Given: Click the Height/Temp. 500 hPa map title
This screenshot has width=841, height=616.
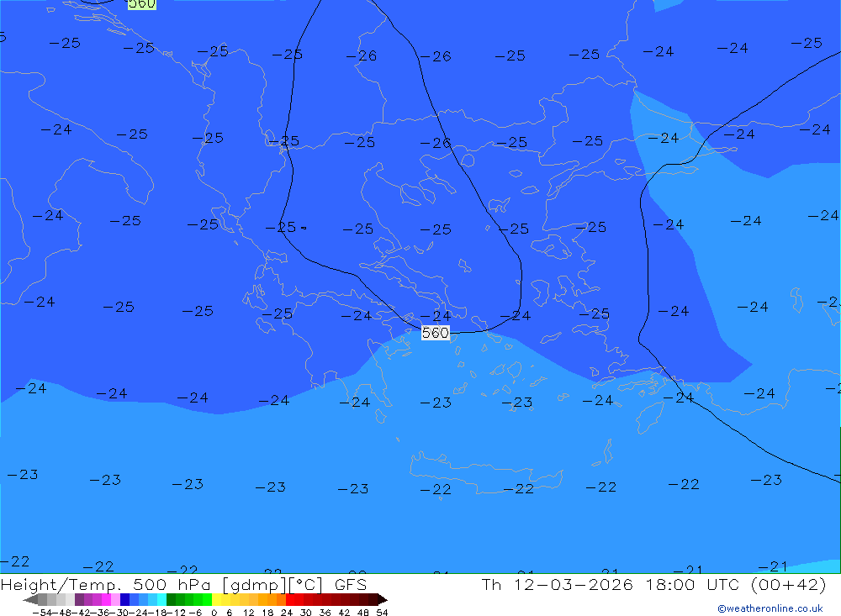Looking at the screenshot, I should tap(108, 584).
